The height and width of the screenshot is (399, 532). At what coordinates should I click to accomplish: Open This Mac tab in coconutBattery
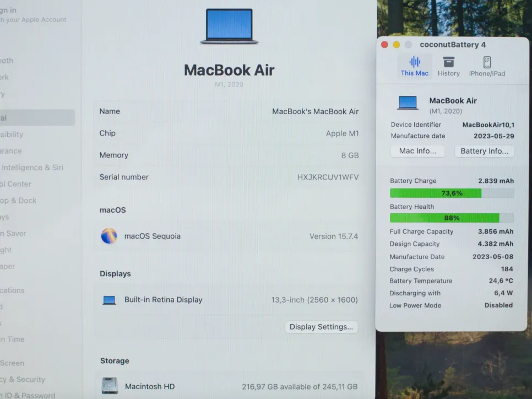[x=414, y=66]
